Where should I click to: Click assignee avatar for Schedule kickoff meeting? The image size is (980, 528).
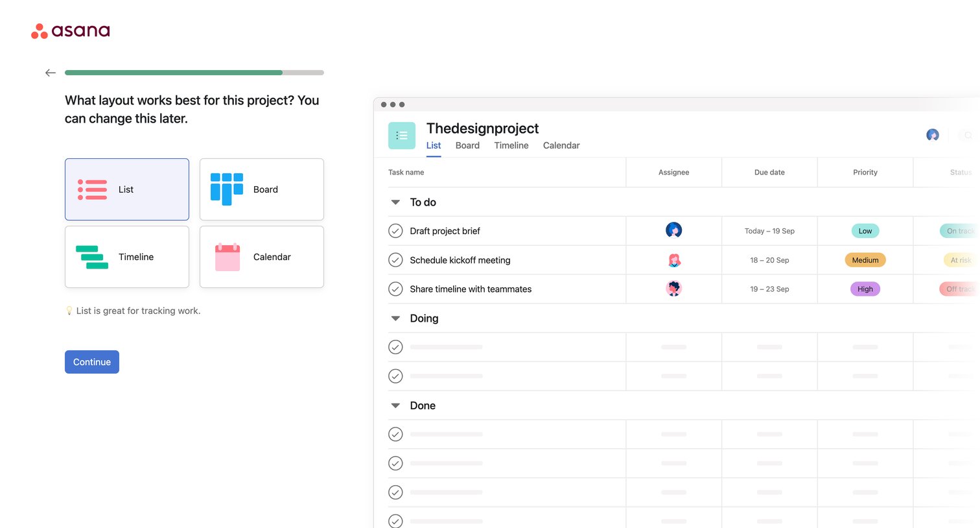674,260
